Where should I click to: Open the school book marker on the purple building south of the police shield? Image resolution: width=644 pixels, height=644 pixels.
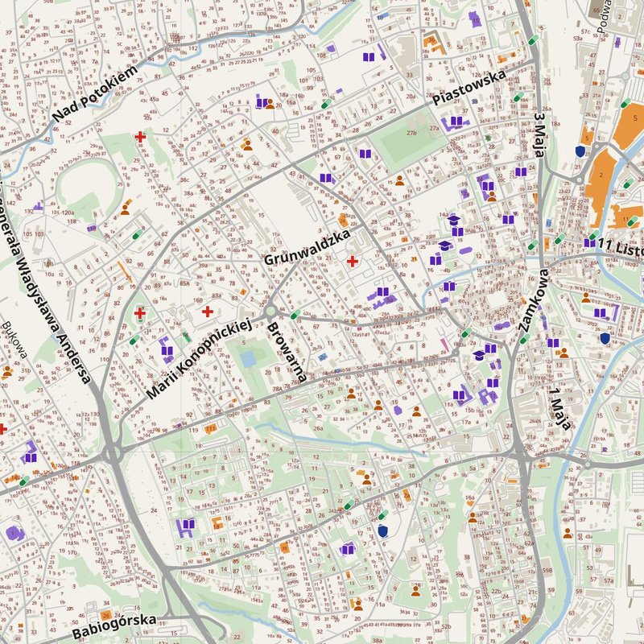(348, 549)
